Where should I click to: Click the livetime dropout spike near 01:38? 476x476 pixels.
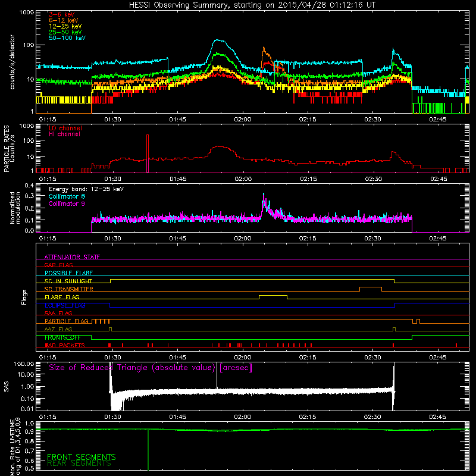(148, 450)
